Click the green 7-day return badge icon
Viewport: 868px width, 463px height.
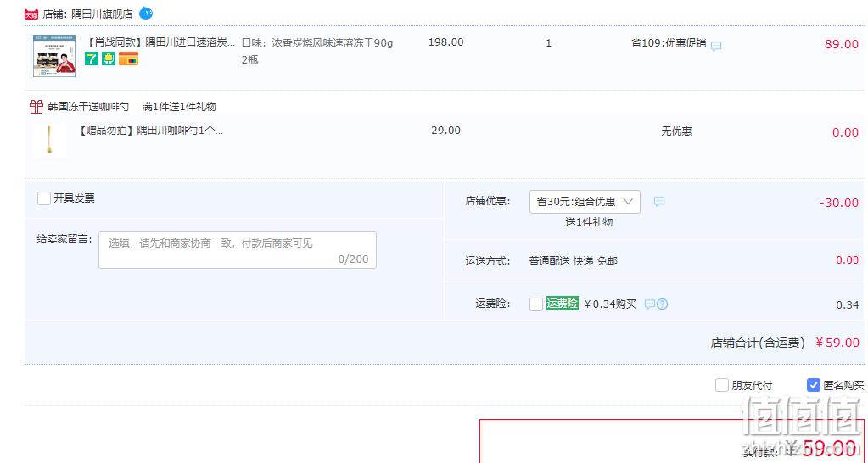coord(92,59)
